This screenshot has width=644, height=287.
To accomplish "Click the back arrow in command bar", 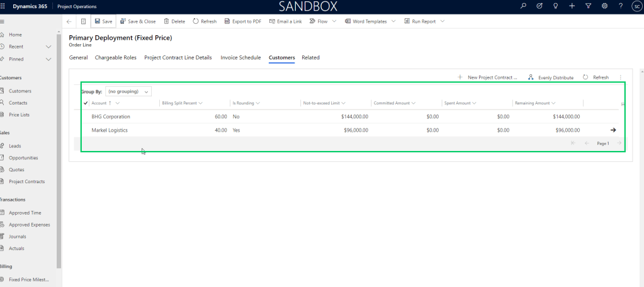I will tap(69, 21).
